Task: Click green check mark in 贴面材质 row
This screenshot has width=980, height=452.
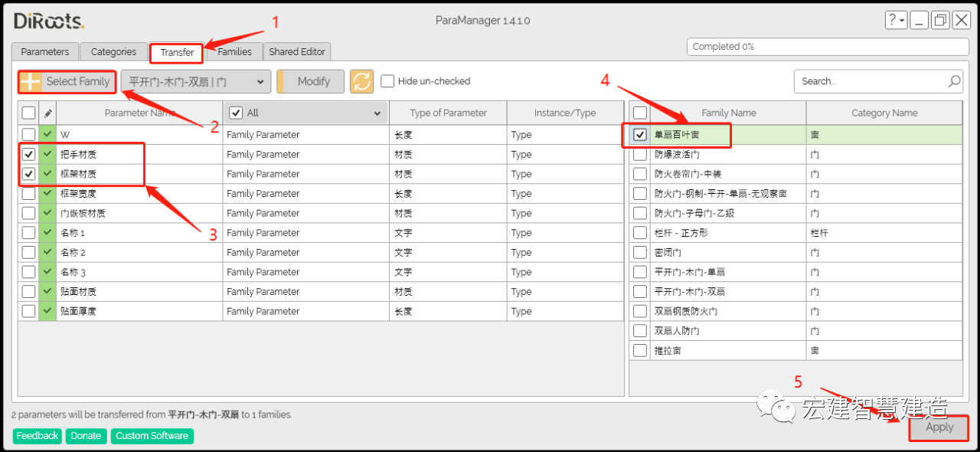Action: (47, 292)
